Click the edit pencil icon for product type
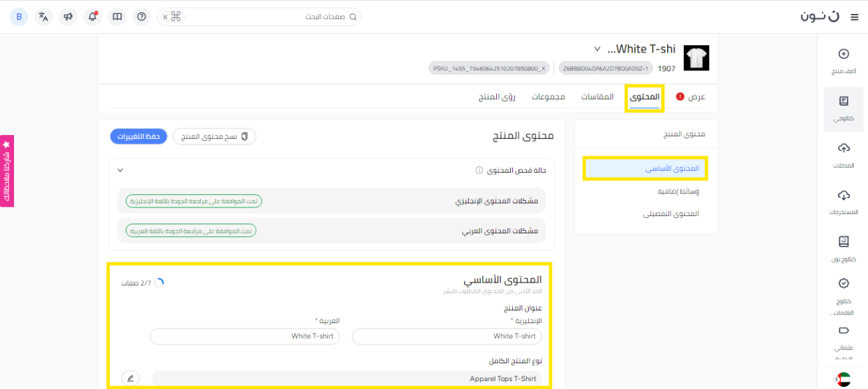 coord(130,378)
